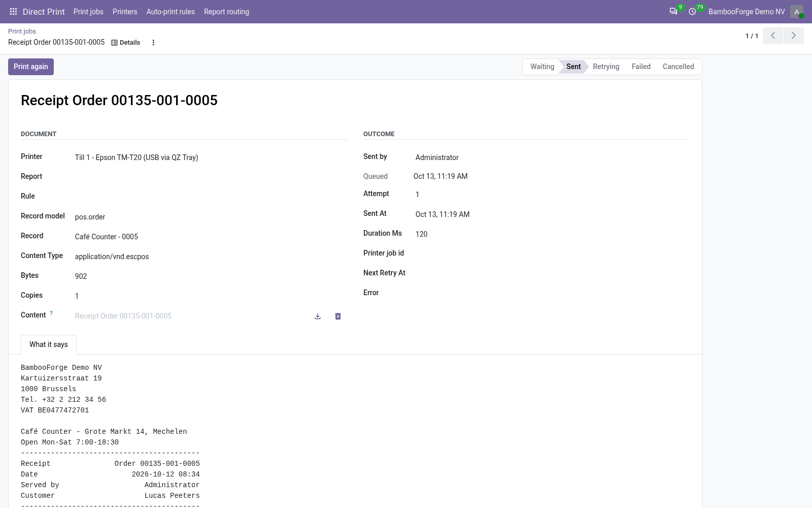Viewport: 812px width, 508px height.
Task: Open the messages icon with badge 9
Action: [673, 12]
